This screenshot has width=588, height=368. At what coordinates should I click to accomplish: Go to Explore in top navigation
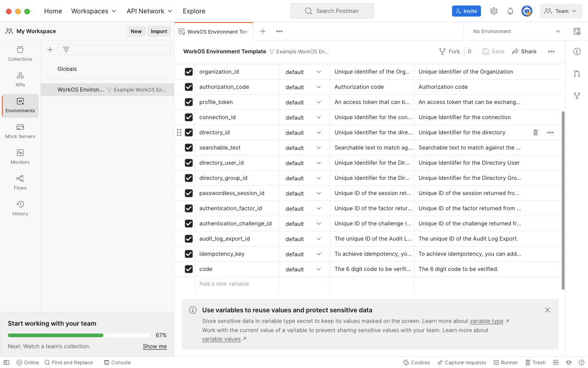coord(194,11)
